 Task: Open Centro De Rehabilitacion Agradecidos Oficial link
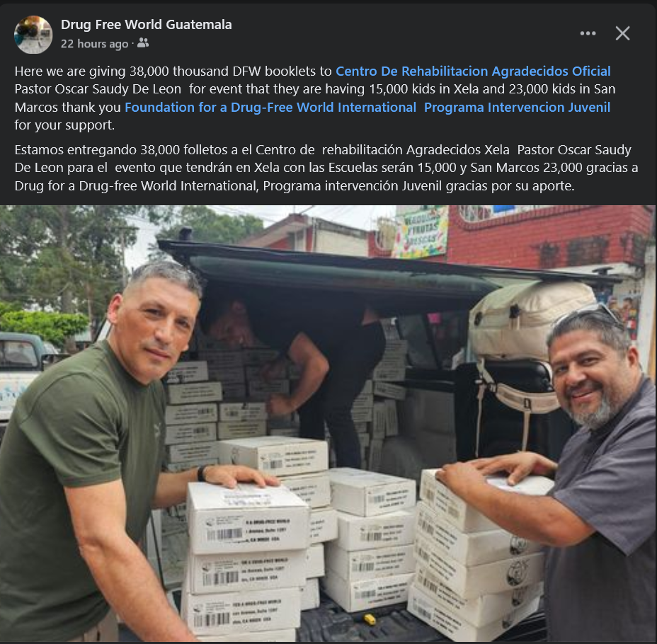[473, 71]
